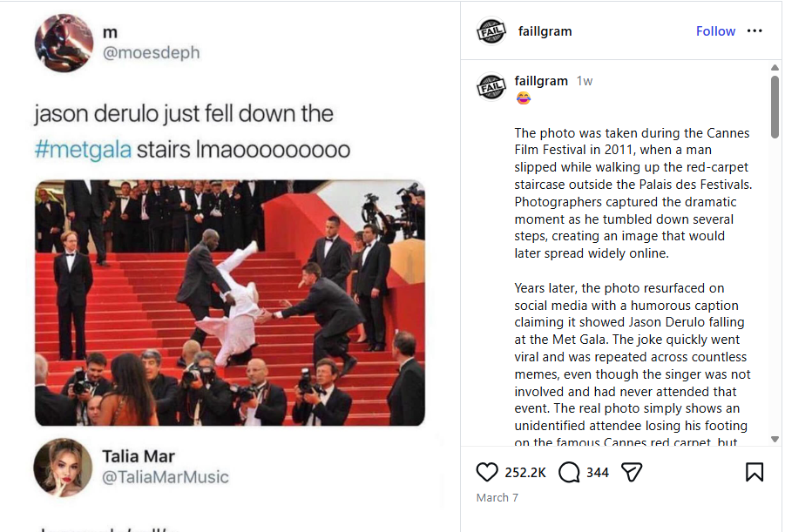The height and width of the screenshot is (532, 785).
Task: Open comments via the speech bubble icon
Action: pyautogui.click(x=570, y=472)
